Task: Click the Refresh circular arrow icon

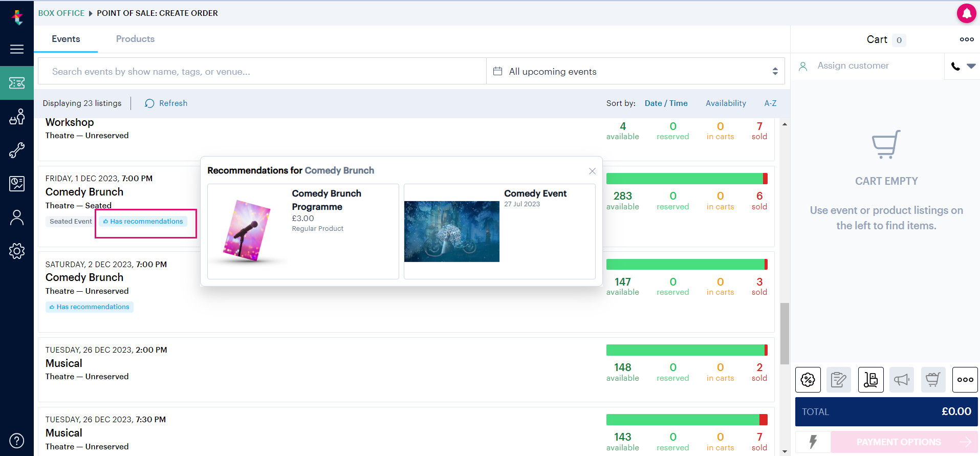Action: [x=149, y=103]
